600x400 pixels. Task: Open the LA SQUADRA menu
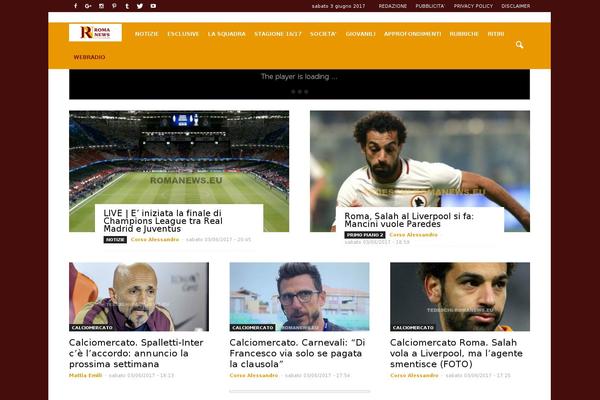coord(227,34)
